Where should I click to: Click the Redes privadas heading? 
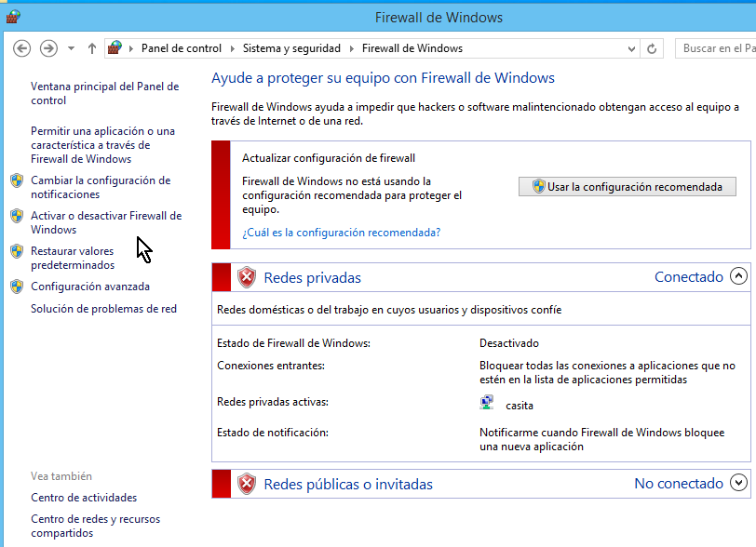tap(313, 277)
